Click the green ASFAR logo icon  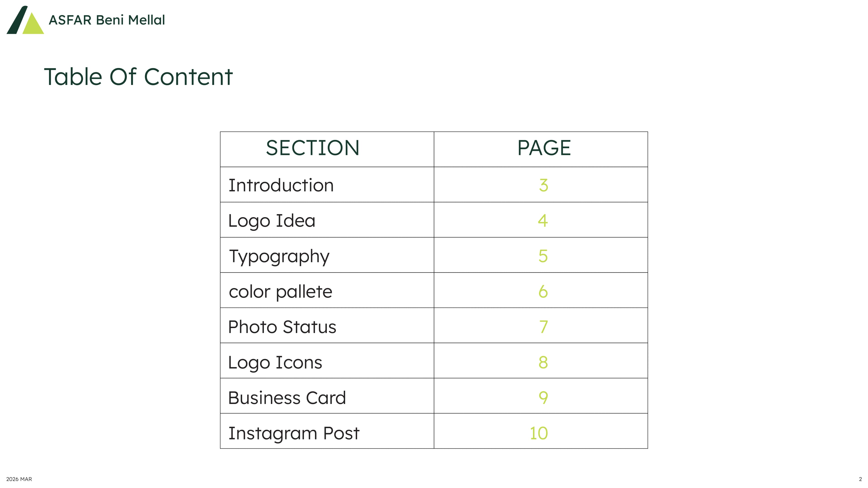pyautogui.click(x=25, y=20)
